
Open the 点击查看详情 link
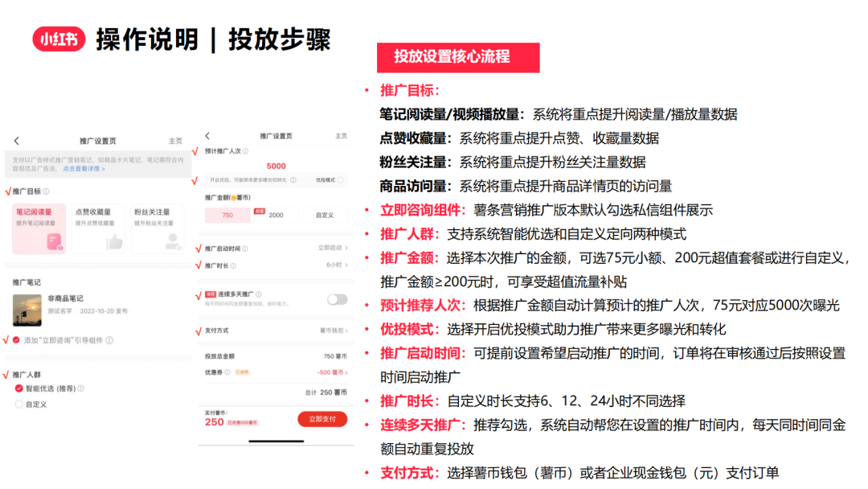[84, 169]
